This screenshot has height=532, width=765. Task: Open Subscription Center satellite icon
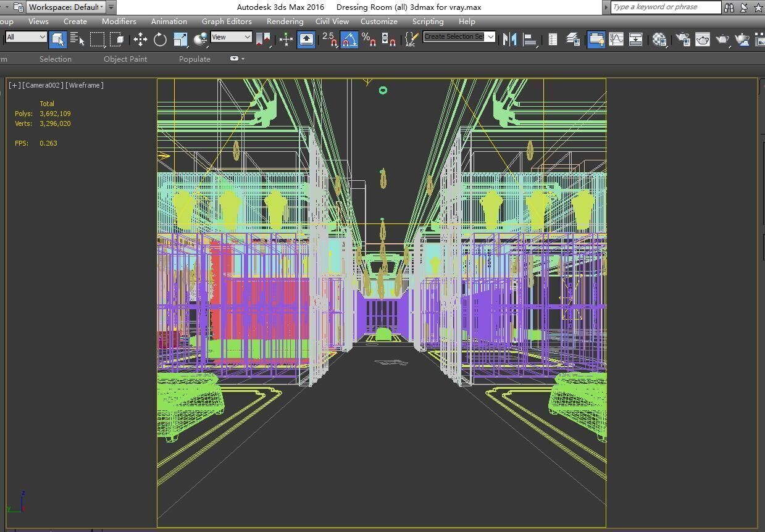point(744,7)
